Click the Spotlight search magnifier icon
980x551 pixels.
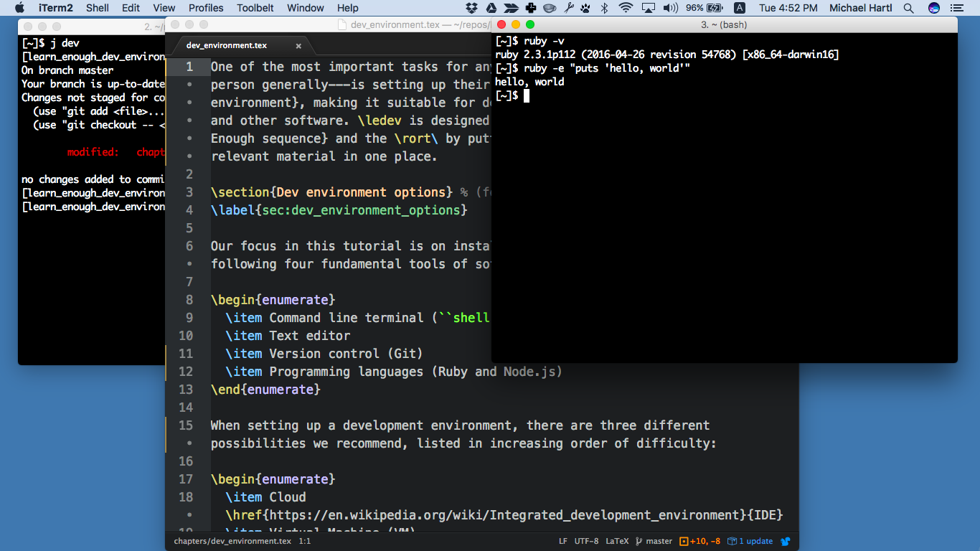(x=908, y=8)
